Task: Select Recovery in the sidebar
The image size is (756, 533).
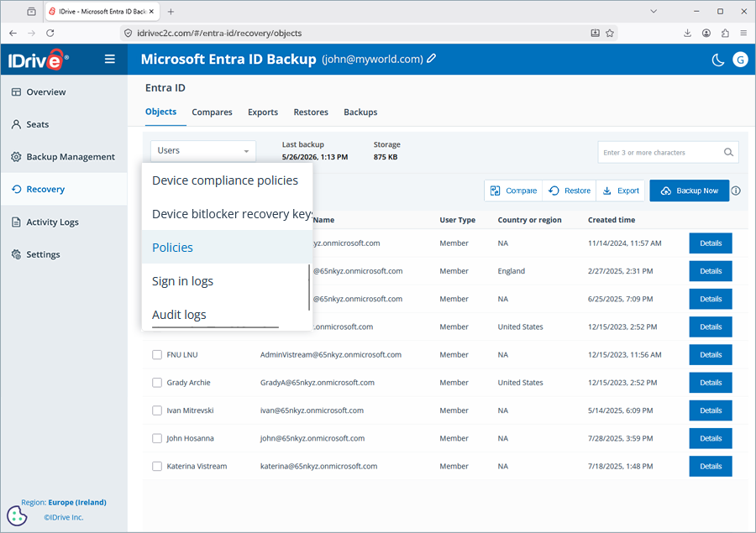Action: pos(64,189)
